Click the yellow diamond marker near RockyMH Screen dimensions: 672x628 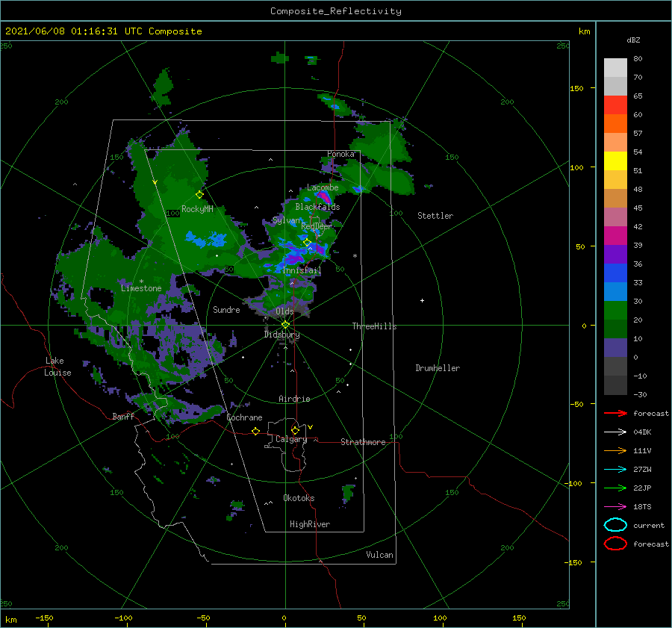coord(199,195)
